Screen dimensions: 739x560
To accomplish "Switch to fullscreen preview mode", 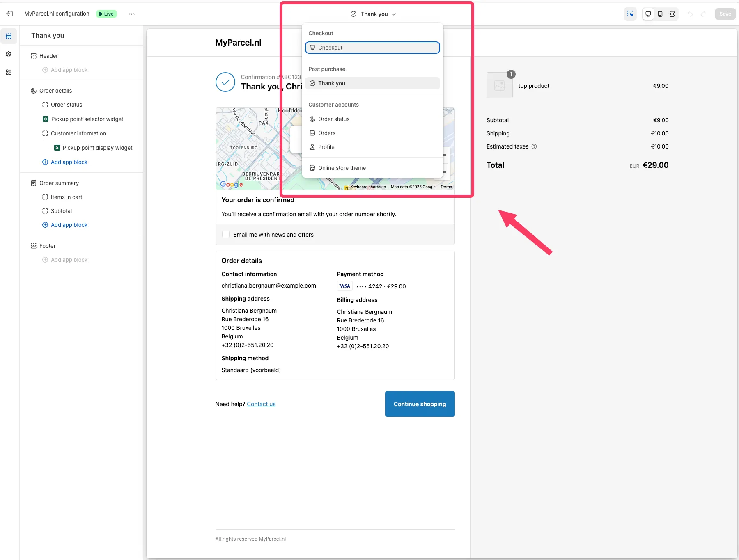I will [x=672, y=14].
